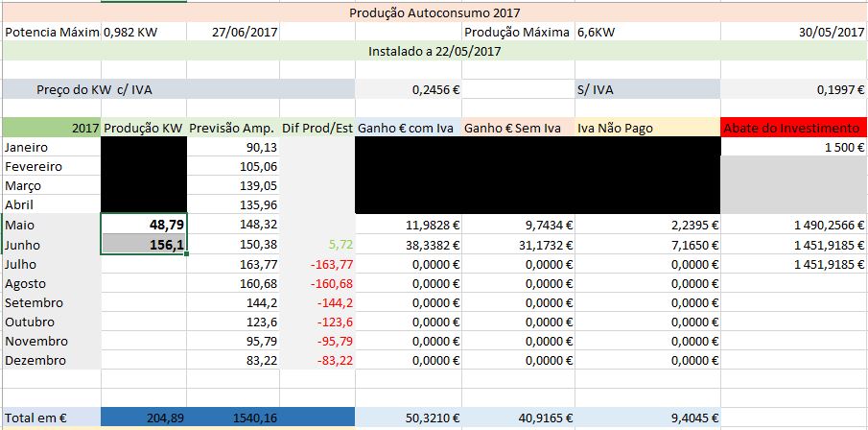Image resolution: width=868 pixels, height=430 pixels.
Task: Select Junho gain cell 38,3382 €
Action: coord(409,245)
